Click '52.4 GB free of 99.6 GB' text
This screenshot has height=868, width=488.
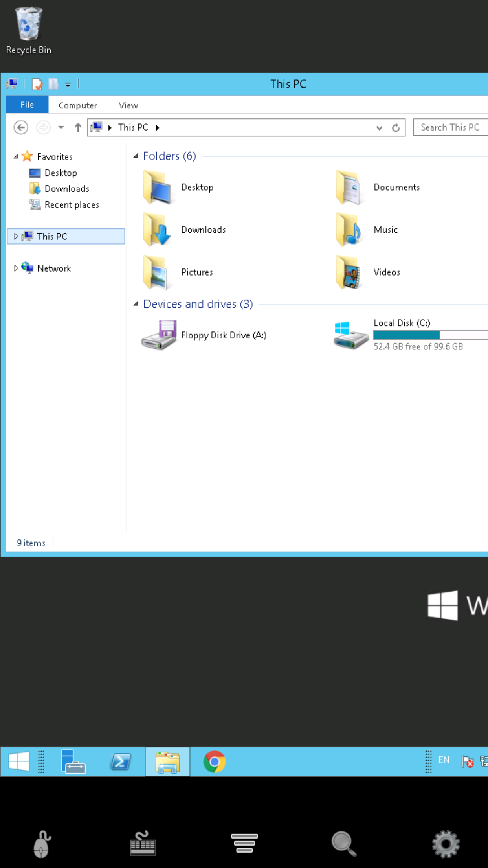click(418, 346)
